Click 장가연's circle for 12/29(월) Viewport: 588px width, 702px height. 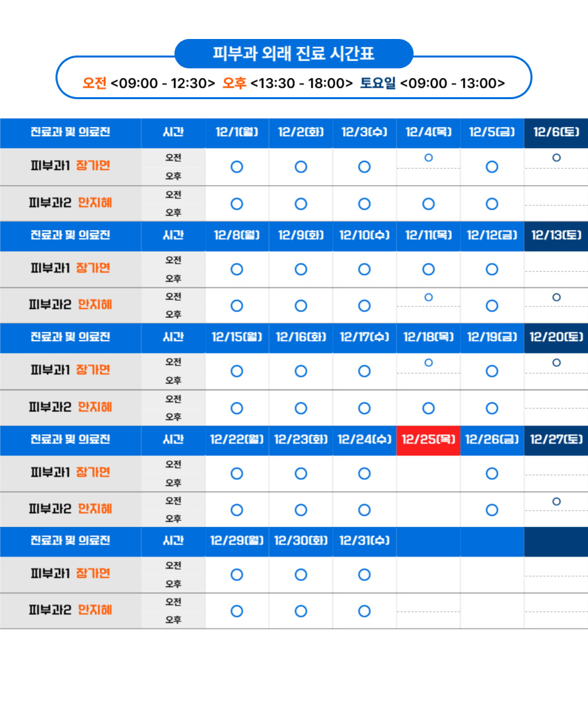pos(237,574)
